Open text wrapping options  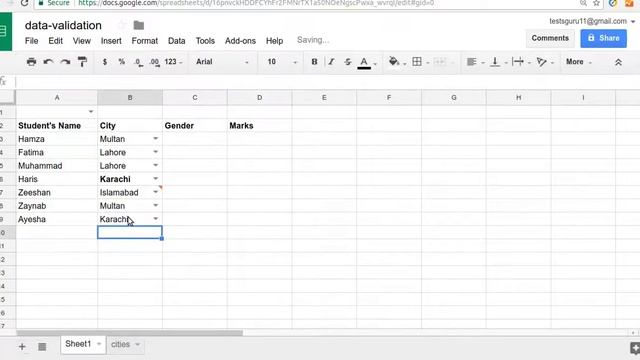click(x=518, y=62)
